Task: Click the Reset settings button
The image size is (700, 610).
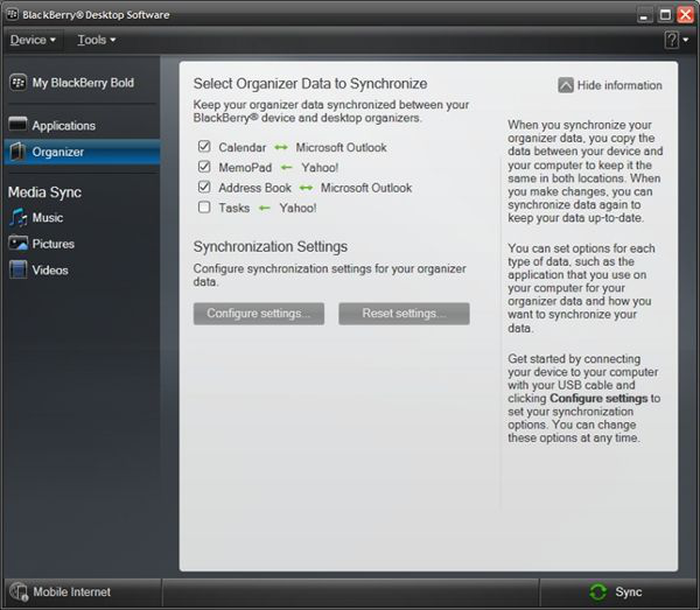Action: click(x=404, y=313)
